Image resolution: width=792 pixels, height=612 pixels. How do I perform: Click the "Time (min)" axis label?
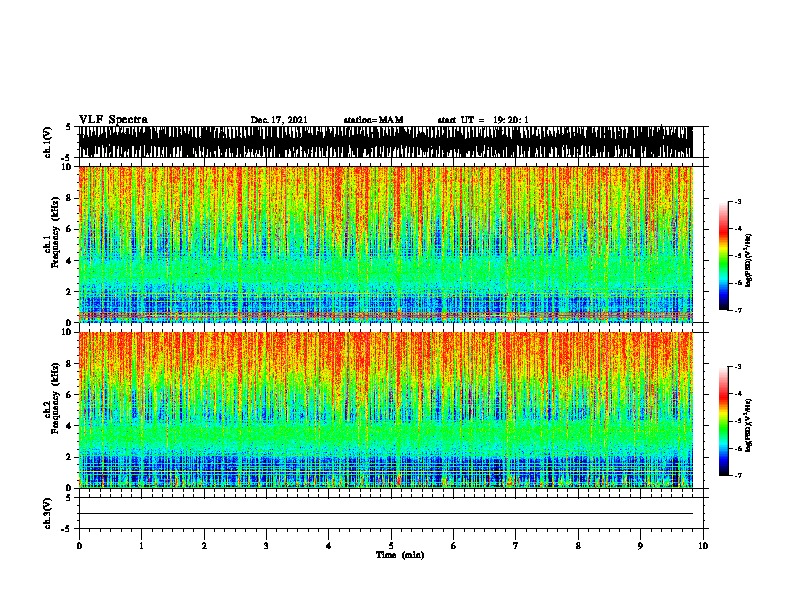pyautogui.click(x=400, y=555)
